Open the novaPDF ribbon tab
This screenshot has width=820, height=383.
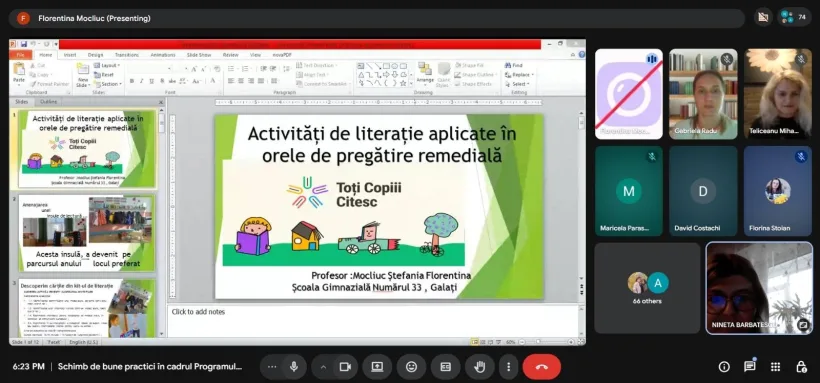coord(282,54)
